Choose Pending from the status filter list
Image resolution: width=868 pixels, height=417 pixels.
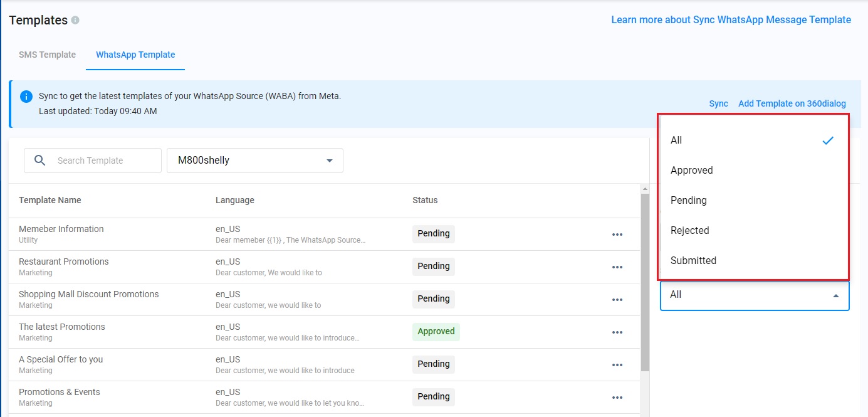[x=689, y=201]
